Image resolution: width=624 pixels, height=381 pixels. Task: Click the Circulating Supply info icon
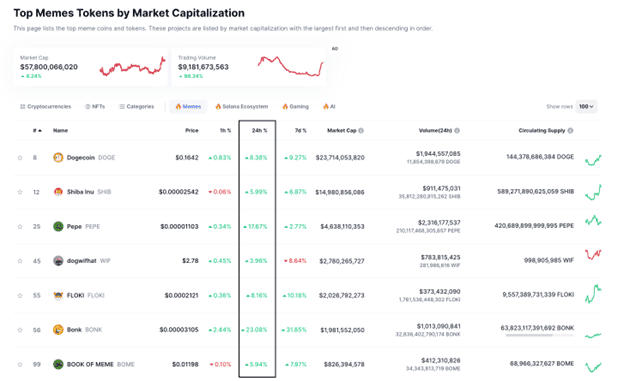click(570, 131)
